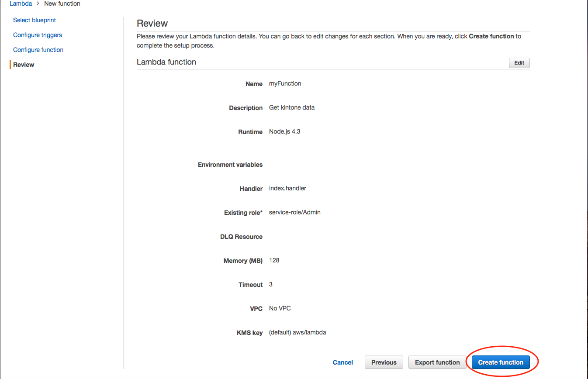588x379 pixels.
Task: Click the blue Create function button
Action: [x=501, y=362]
